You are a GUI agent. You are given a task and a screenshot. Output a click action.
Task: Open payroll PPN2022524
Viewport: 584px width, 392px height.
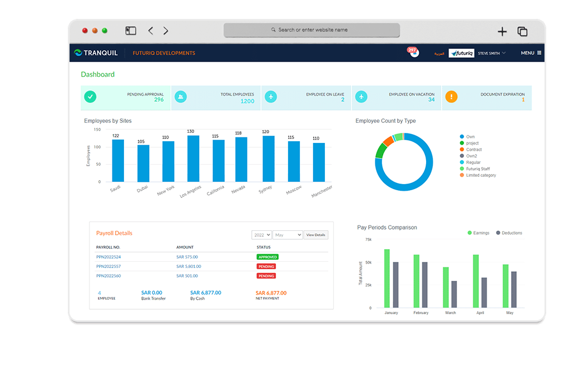108,257
